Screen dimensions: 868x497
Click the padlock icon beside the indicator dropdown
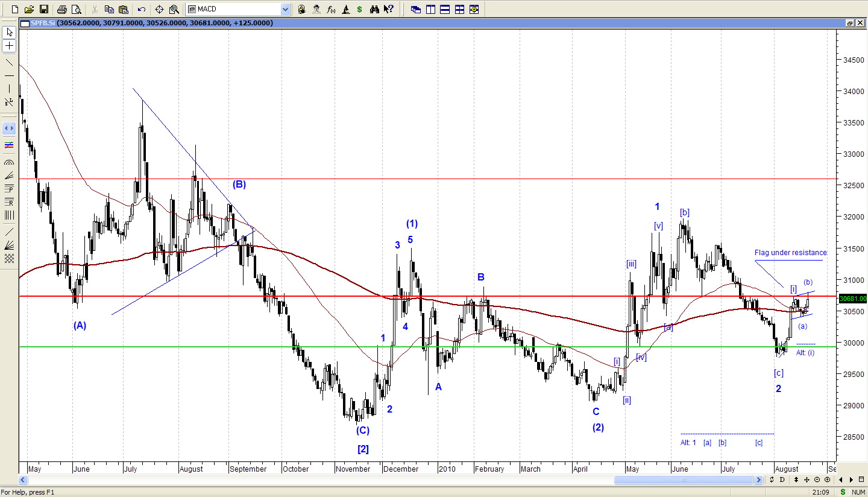coord(301,9)
